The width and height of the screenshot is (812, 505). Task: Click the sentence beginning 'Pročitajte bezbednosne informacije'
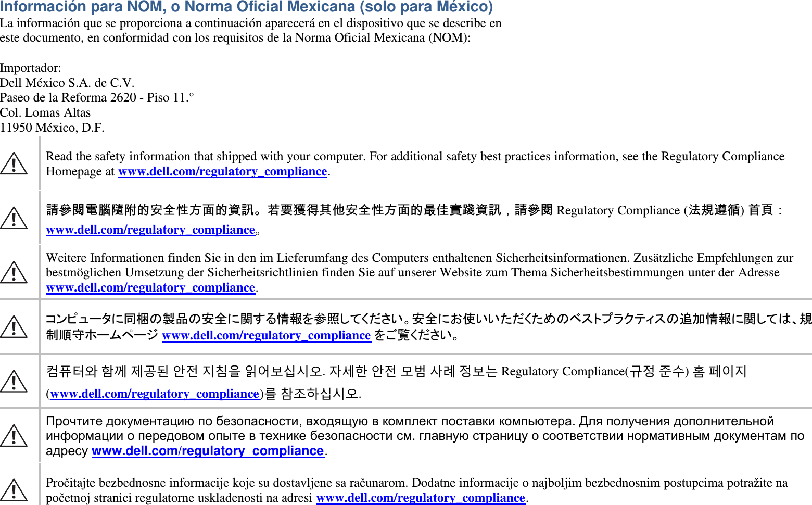(x=227, y=483)
